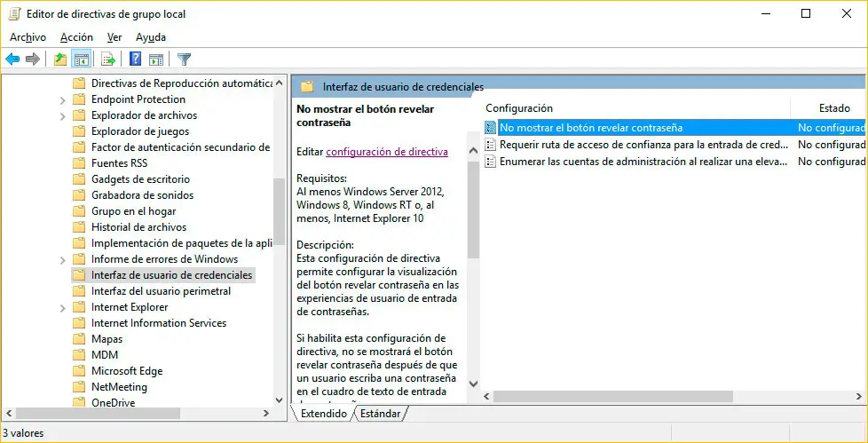Switch to the Extendido tab
The width and height of the screenshot is (868, 443).
tap(324, 414)
